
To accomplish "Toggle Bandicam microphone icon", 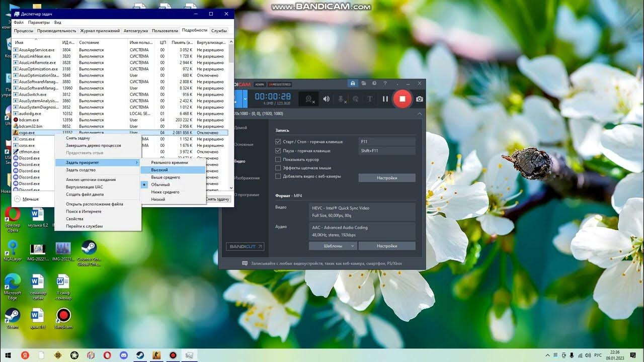I will pyautogui.click(x=342, y=99).
